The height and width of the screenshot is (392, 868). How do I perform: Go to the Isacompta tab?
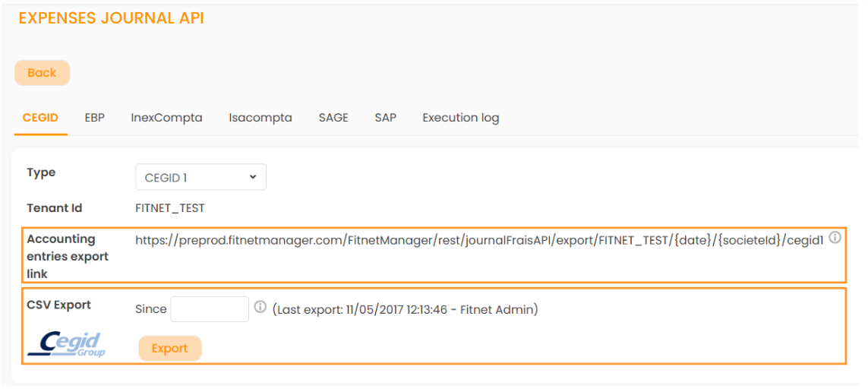click(260, 118)
